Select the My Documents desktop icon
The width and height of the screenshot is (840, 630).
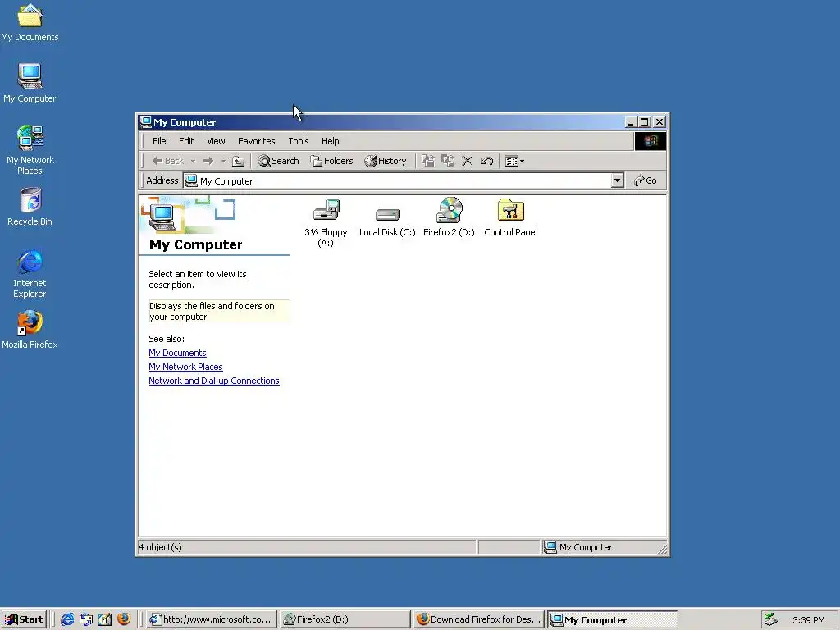coord(30,23)
